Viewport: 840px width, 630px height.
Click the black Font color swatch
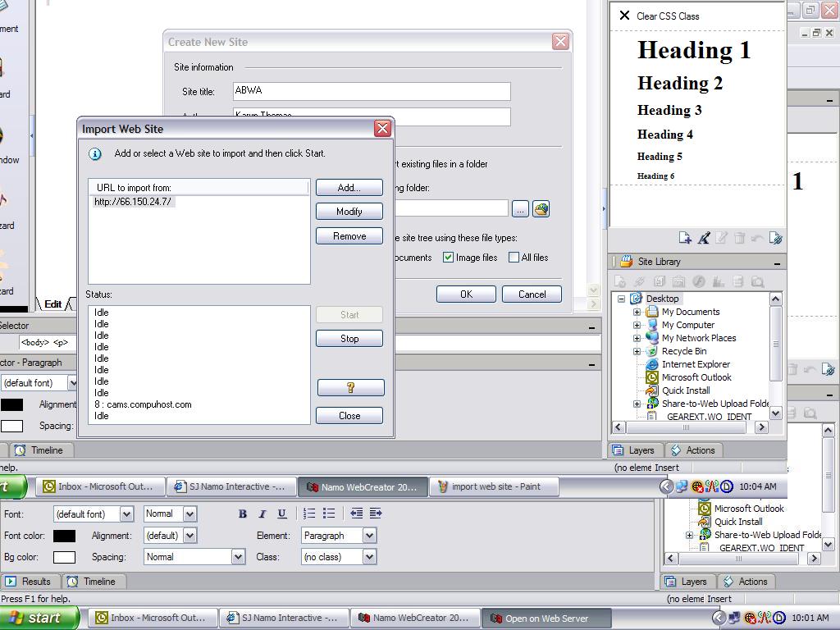pos(64,536)
